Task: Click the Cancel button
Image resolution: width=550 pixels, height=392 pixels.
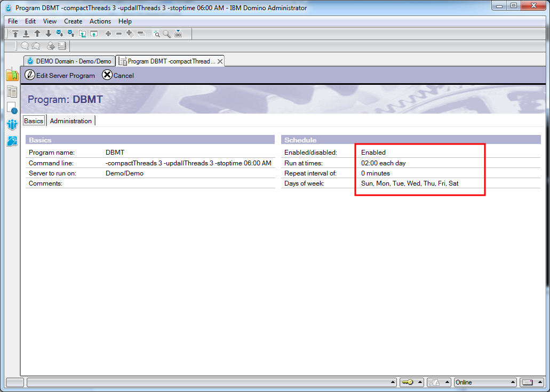Action: point(118,75)
